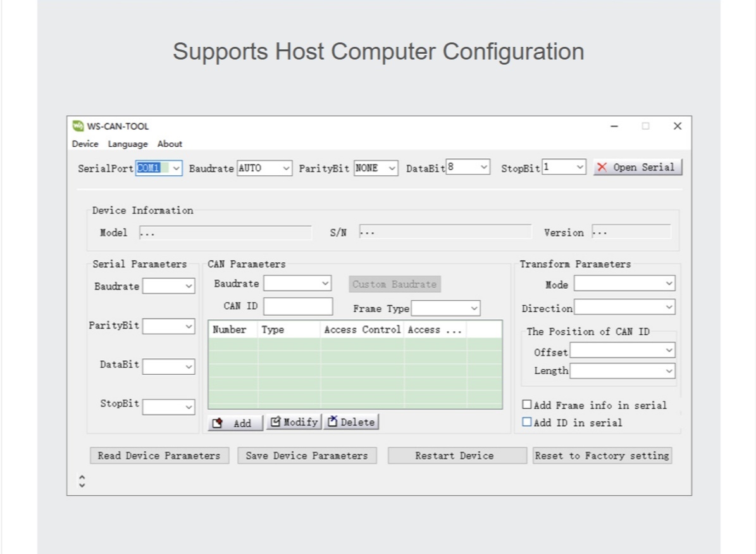Expand the Transform Parameters Mode dropdown

click(669, 284)
